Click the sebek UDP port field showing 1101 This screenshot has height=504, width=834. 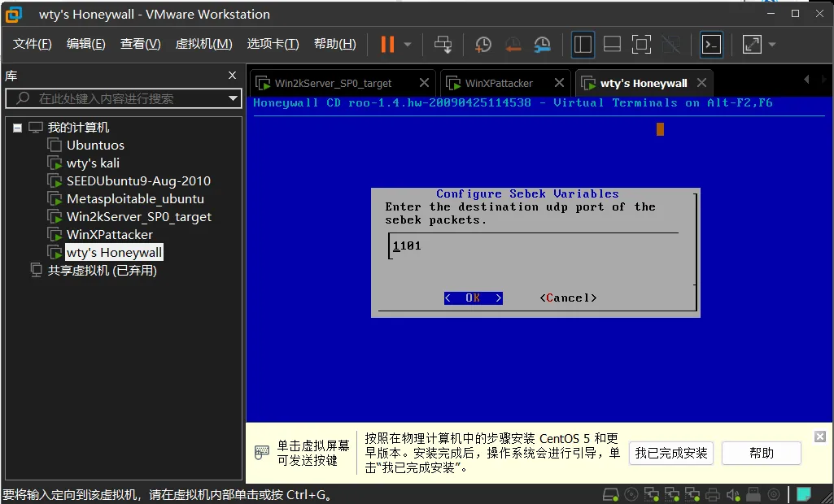[x=533, y=245]
